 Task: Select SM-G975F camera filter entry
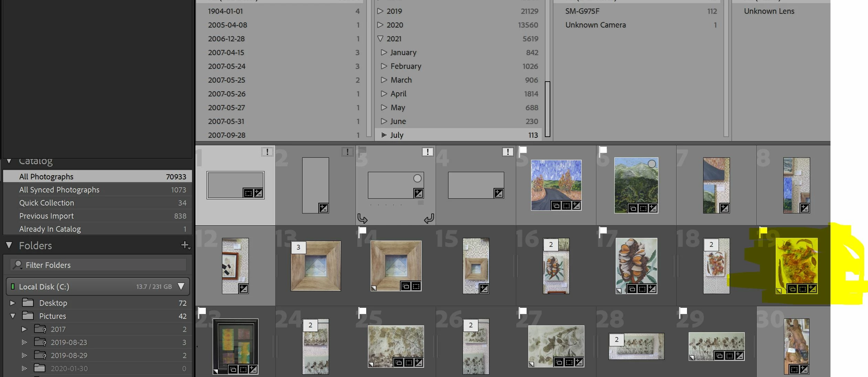click(582, 11)
